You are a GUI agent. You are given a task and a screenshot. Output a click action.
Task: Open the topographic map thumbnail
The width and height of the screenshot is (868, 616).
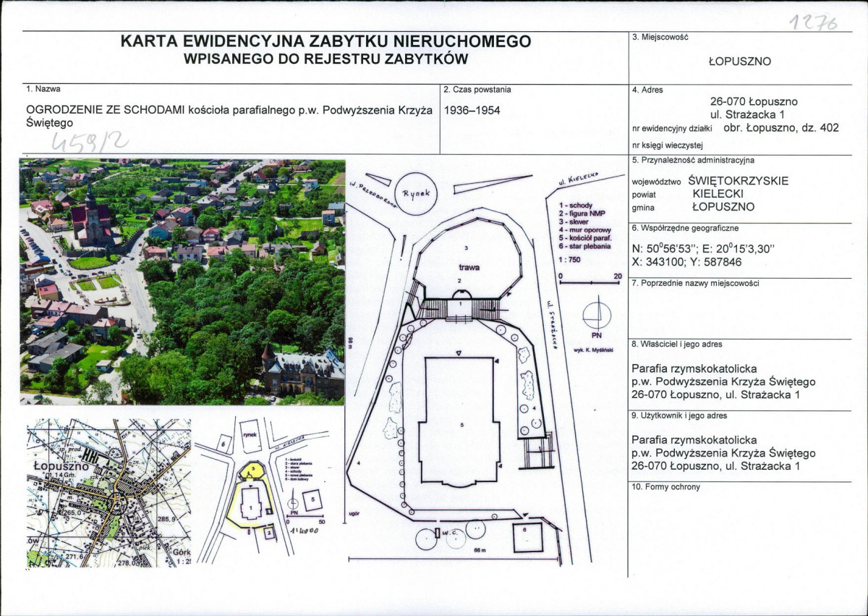point(109,492)
